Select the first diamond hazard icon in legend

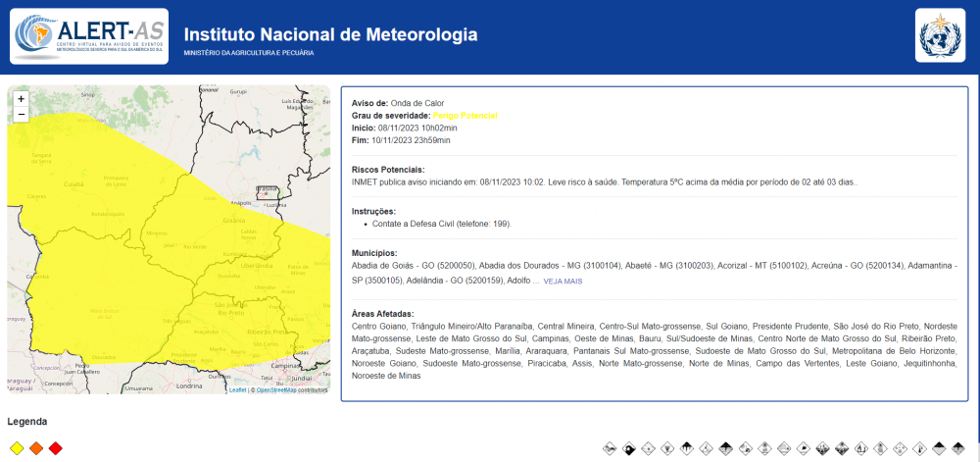point(610,448)
